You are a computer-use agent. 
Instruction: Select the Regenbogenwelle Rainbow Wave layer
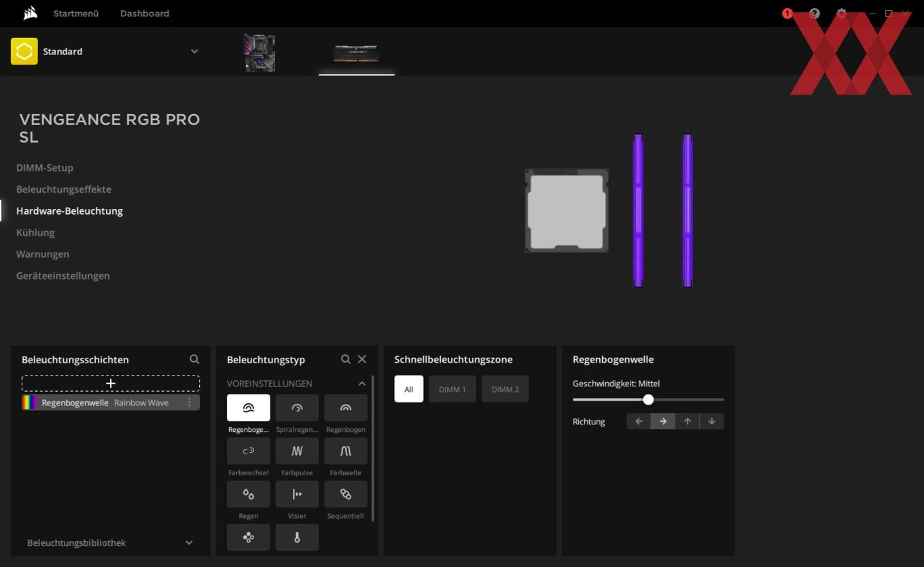pyautogui.click(x=111, y=403)
